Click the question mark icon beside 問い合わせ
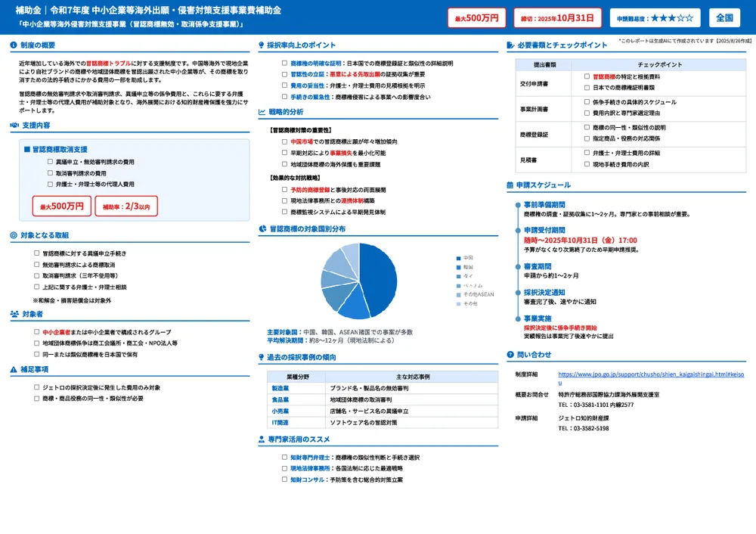The image size is (756, 534). tap(510, 355)
